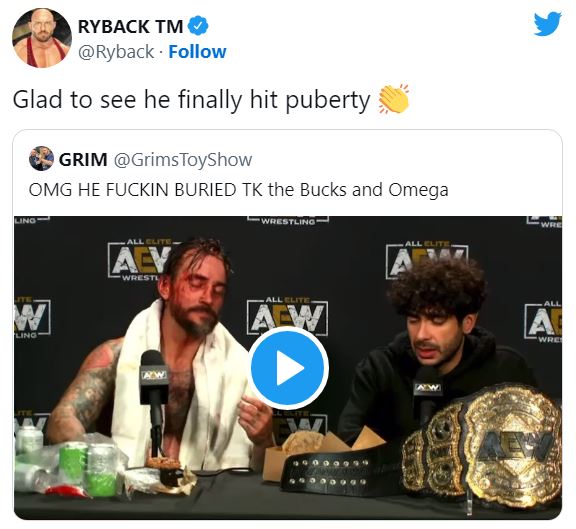
Task: Click the 'Glad to see he finally' tweet text
Action: (x=191, y=100)
